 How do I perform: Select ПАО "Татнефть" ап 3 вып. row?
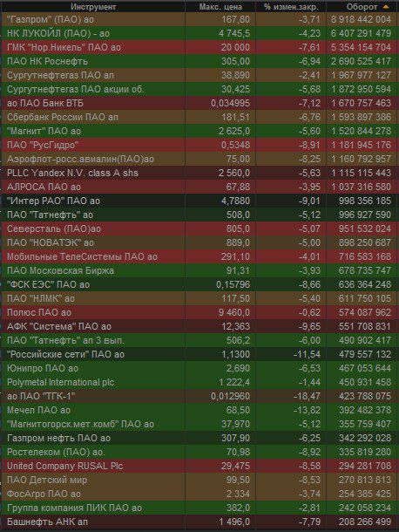[199, 340]
